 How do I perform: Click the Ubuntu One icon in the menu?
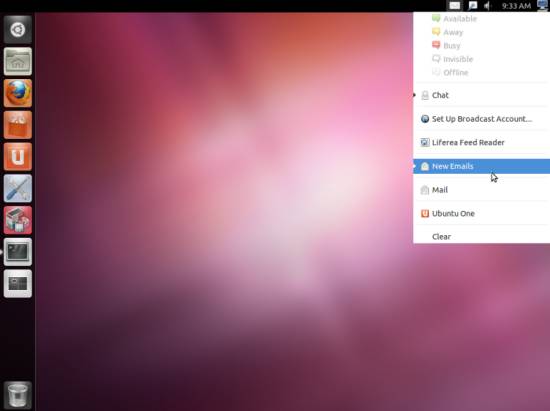pyautogui.click(x=425, y=213)
